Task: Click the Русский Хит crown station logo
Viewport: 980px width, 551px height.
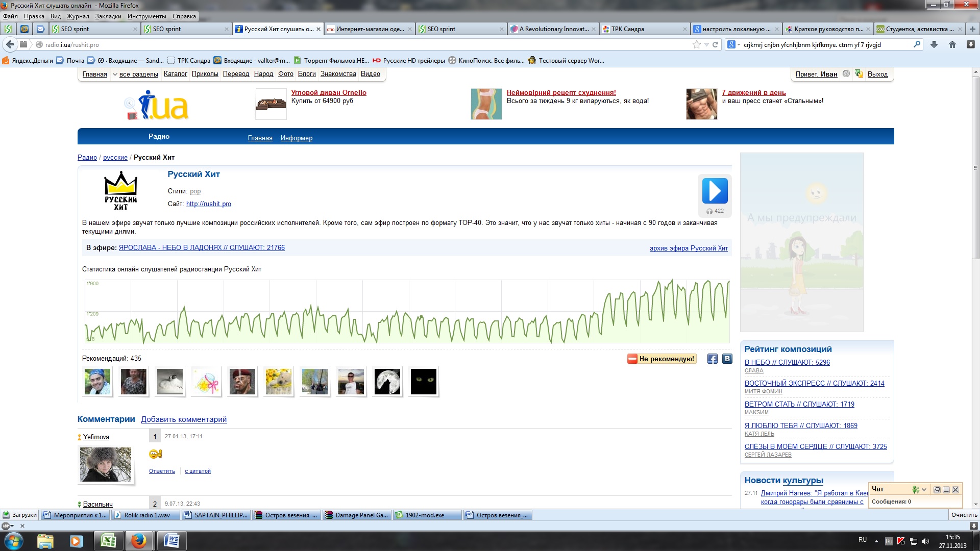Action: (x=120, y=190)
